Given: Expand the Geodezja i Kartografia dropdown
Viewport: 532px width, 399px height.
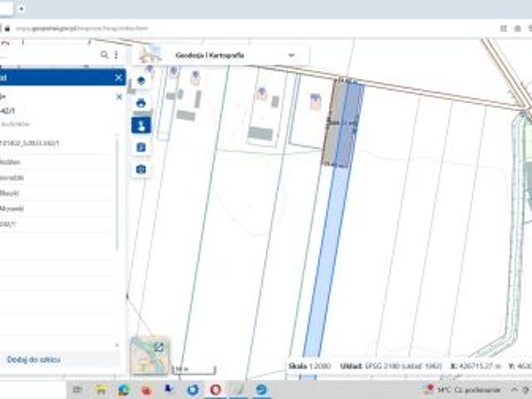Looking at the screenshot, I should pos(291,55).
